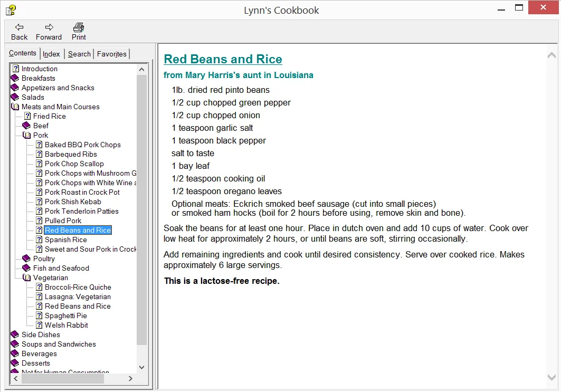Click the Salads closed book icon

click(15, 97)
